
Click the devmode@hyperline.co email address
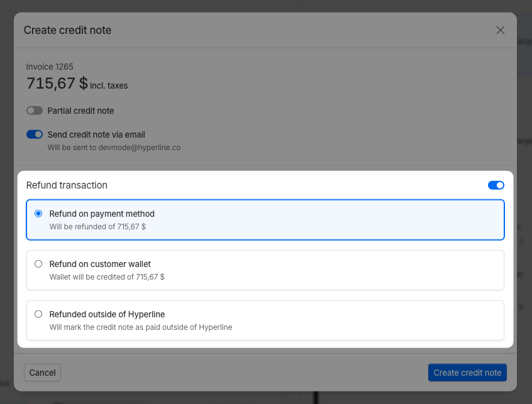[x=140, y=148]
